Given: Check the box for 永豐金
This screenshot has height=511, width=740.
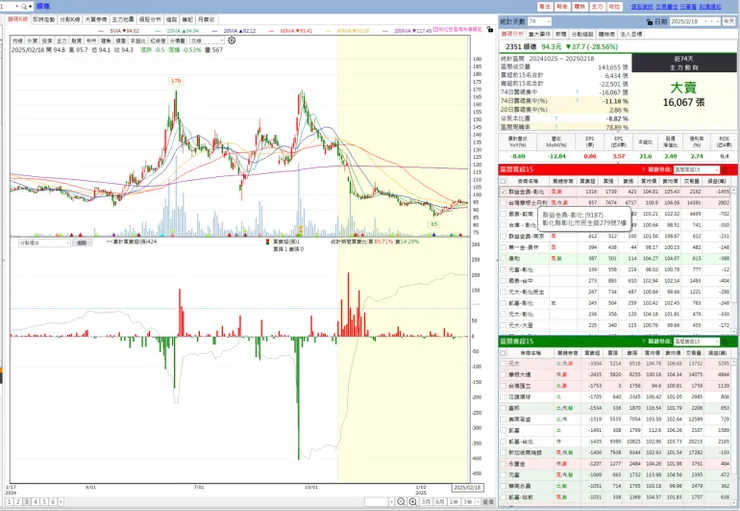Looking at the screenshot, I should click(x=503, y=464).
